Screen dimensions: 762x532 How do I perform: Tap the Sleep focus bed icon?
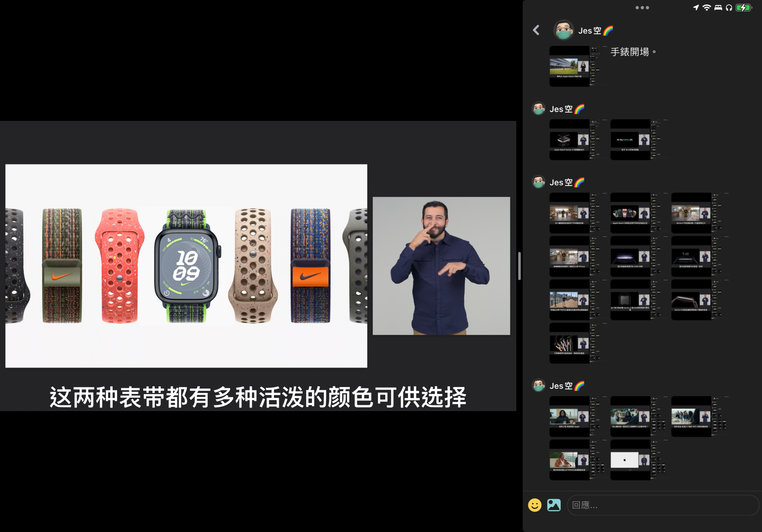(718, 7)
